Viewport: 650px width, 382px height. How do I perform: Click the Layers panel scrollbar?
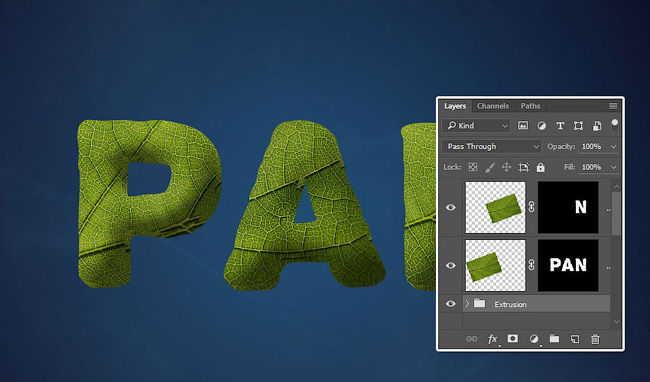coord(616,213)
